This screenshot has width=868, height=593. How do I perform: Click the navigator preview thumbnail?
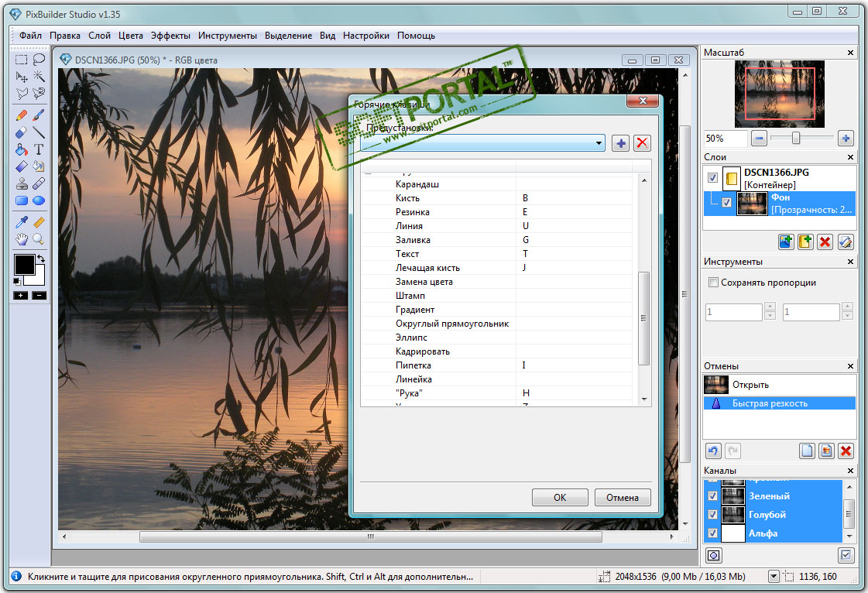coord(780,94)
